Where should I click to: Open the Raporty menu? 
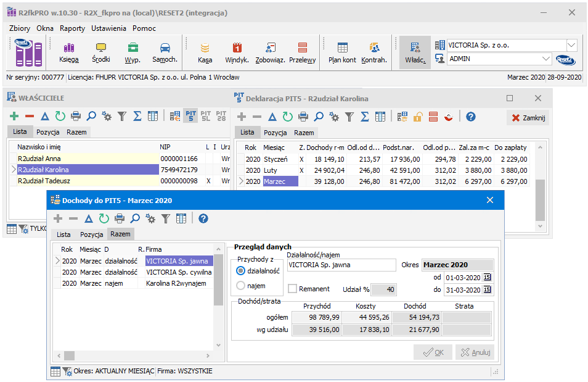72,28
